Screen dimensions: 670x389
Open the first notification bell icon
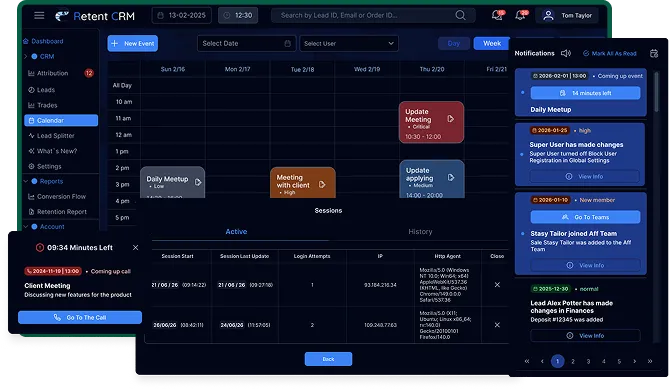click(497, 15)
